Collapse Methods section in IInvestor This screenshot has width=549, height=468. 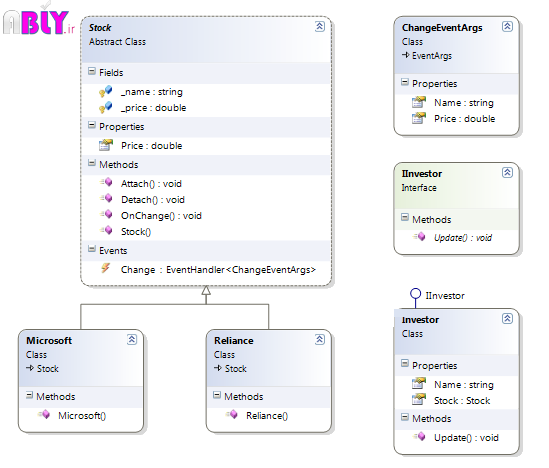[405, 218]
